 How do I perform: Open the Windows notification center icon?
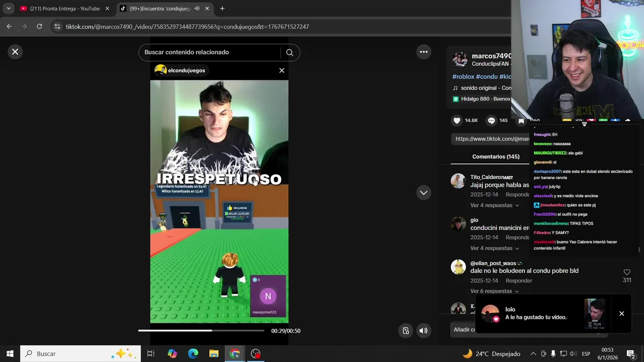click(x=630, y=353)
